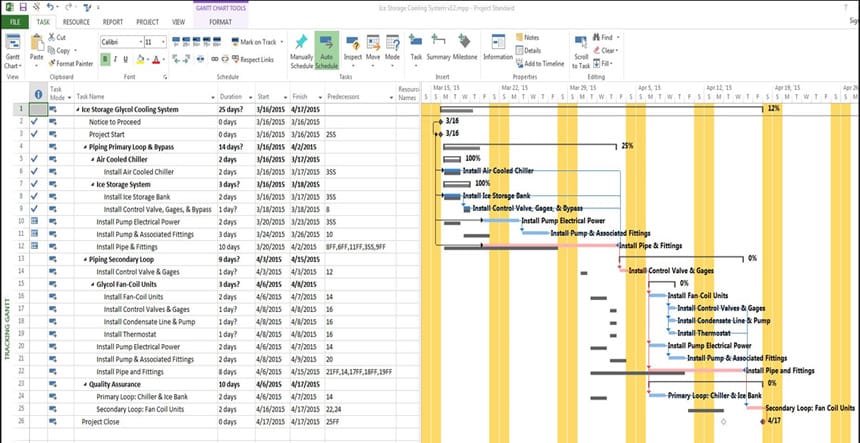Viewport: 860px width, 443px height.
Task: Click the Details button
Action: (x=529, y=50)
